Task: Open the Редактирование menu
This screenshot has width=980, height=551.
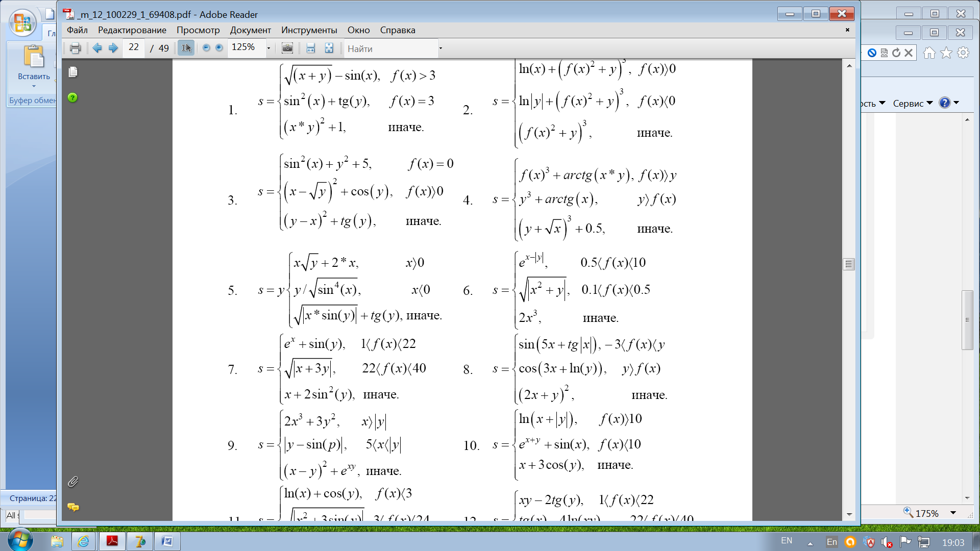Action: 132,30
